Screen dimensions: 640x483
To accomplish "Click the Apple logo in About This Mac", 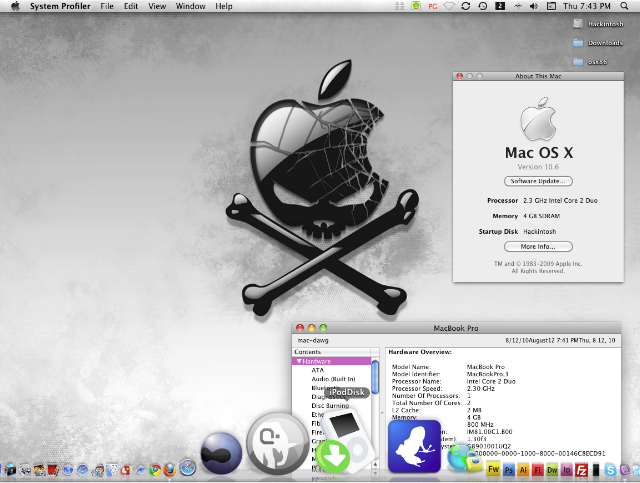I will pos(538,119).
